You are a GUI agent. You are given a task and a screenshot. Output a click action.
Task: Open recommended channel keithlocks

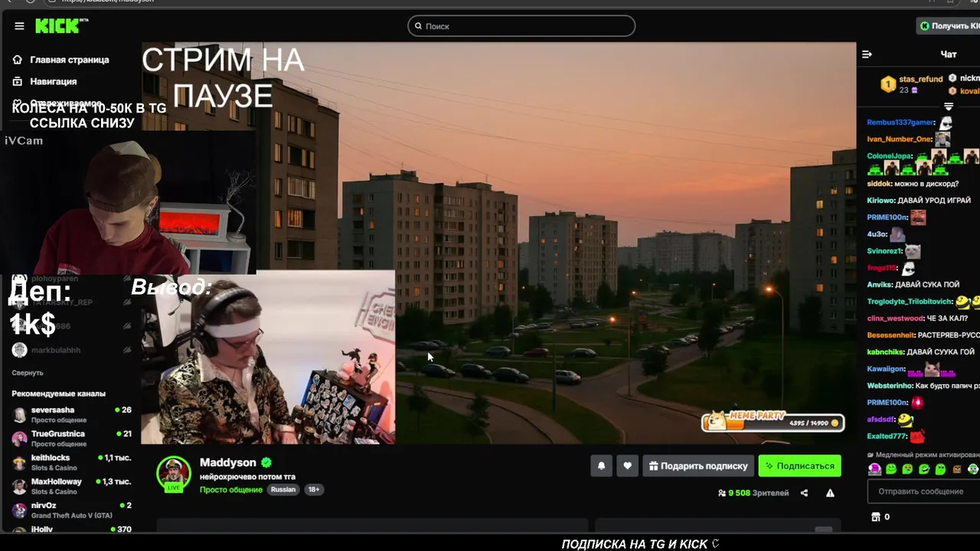click(71, 462)
